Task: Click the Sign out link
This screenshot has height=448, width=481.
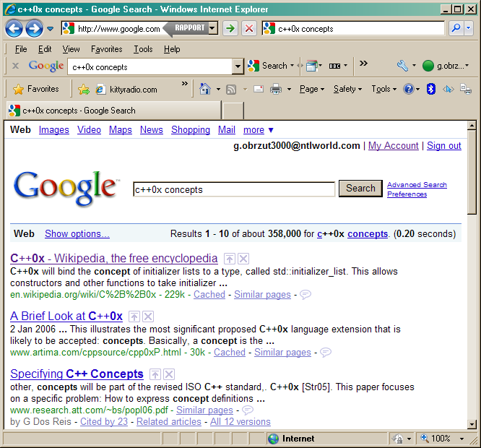Action: pyautogui.click(x=444, y=145)
